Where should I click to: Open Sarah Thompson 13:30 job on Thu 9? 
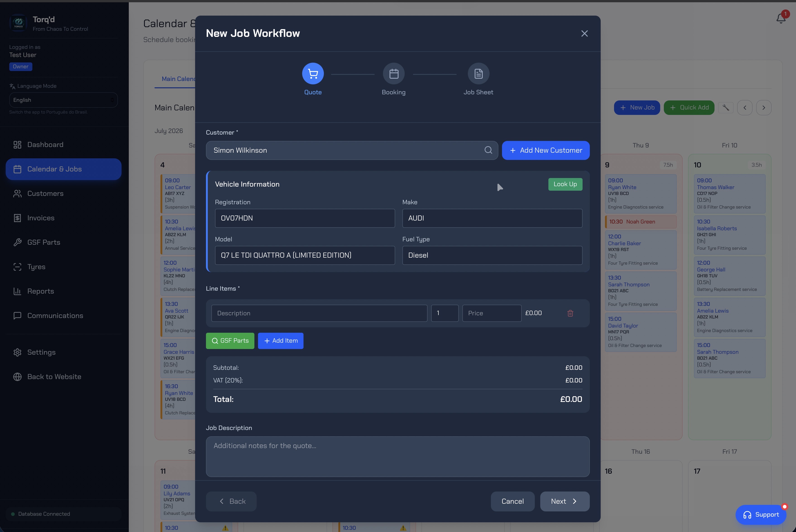tap(641, 291)
